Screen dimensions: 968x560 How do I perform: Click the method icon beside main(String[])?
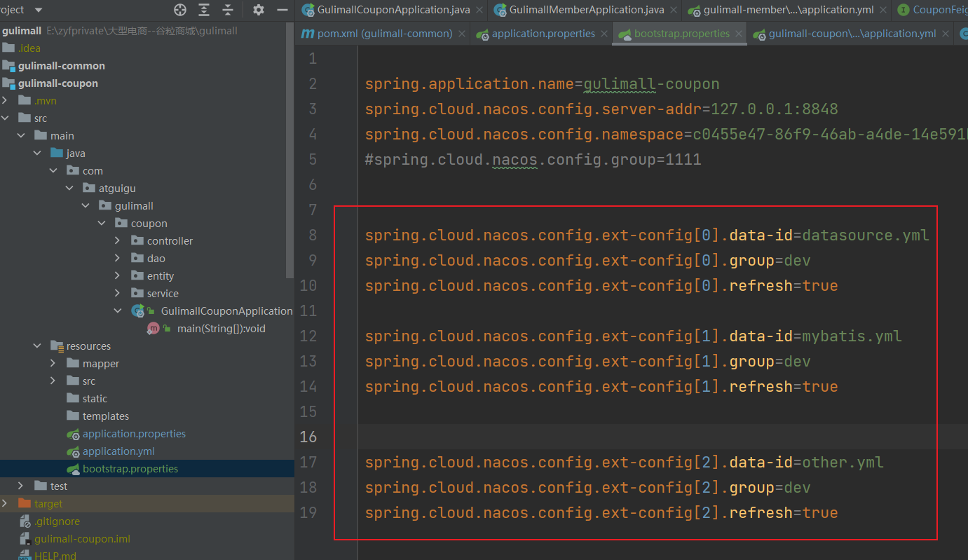pos(153,329)
